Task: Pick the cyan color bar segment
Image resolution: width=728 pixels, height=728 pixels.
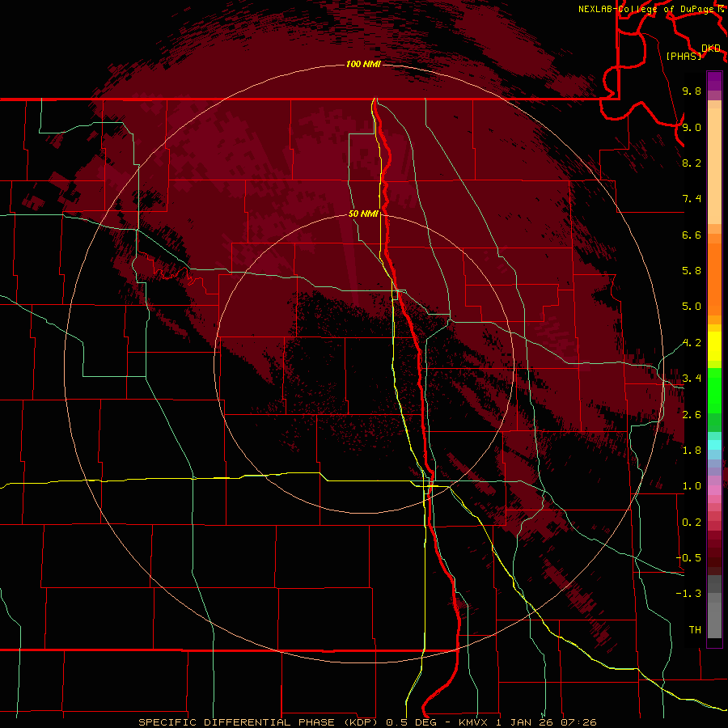Action: pos(714,445)
